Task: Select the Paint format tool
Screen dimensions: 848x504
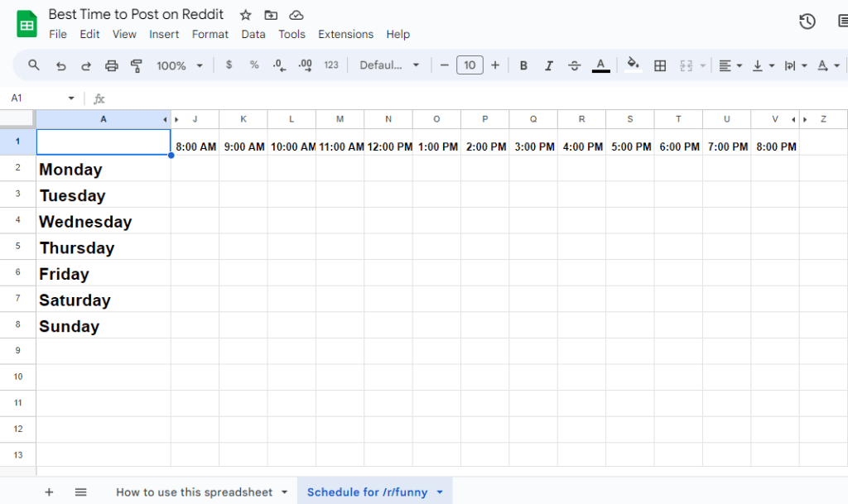Action: click(136, 65)
